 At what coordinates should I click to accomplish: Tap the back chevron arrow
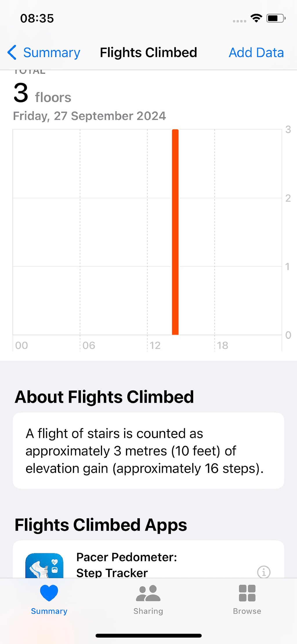click(12, 53)
